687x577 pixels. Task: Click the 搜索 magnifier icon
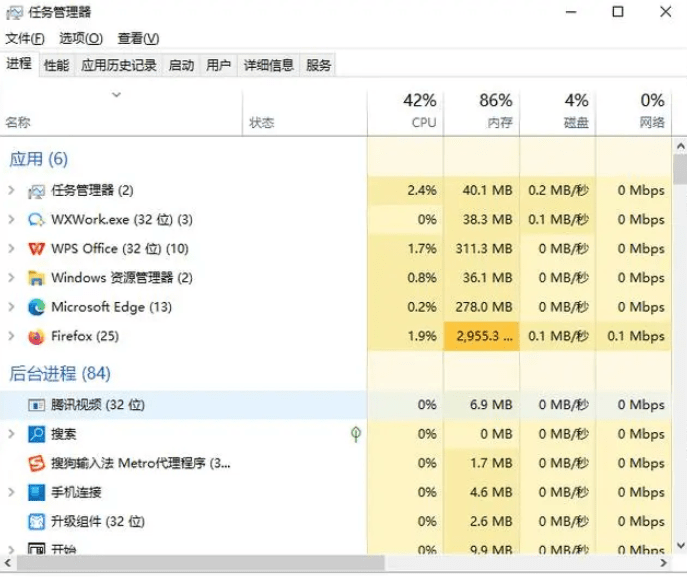(37, 434)
